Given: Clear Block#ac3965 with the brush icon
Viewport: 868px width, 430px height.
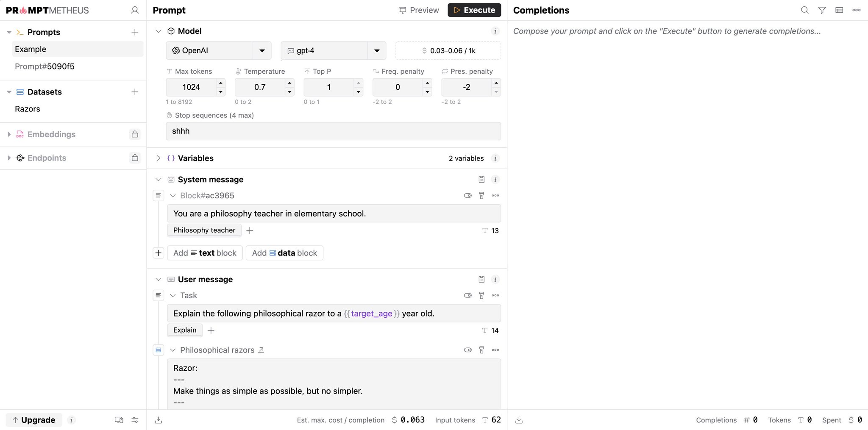Looking at the screenshot, I should (481, 195).
